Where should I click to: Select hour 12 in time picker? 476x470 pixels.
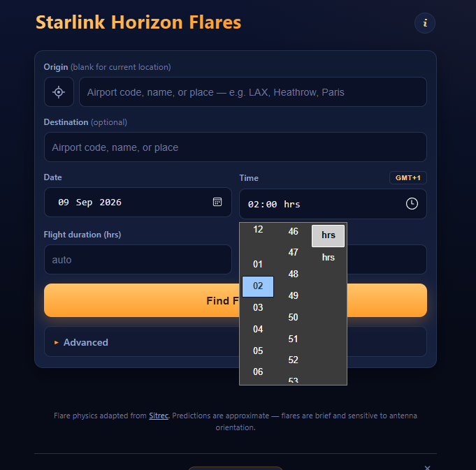(258, 230)
